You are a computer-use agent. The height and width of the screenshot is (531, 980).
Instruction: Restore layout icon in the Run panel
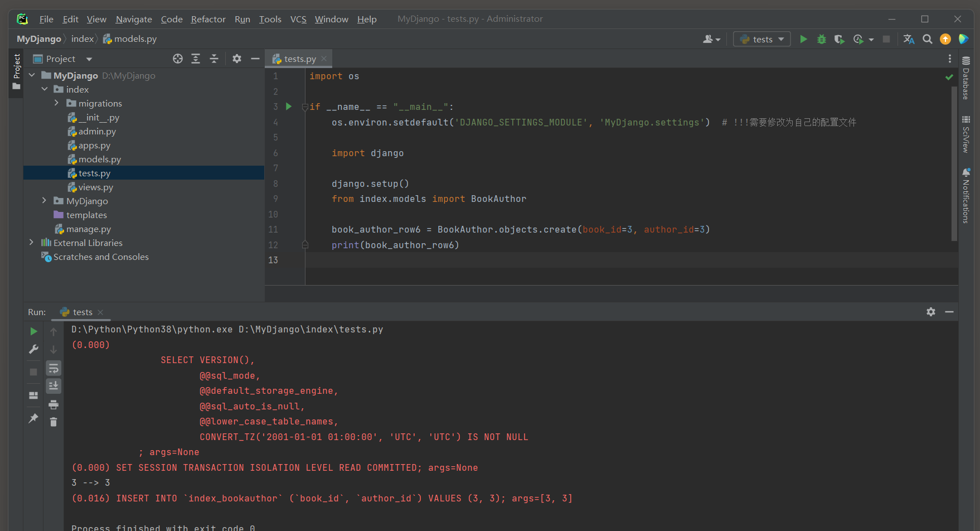pyautogui.click(x=33, y=395)
